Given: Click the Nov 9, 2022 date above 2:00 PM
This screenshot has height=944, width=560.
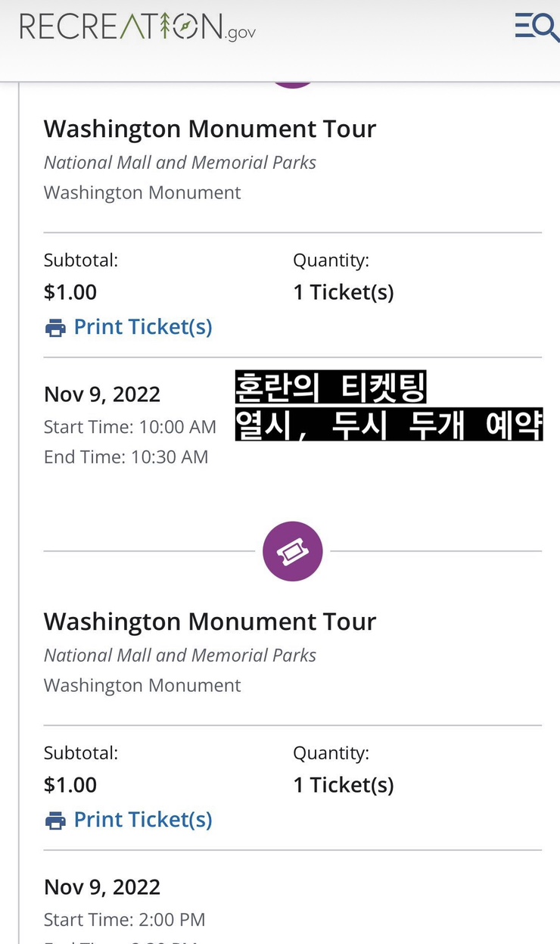Looking at the screenshot, I should [102, 887].
